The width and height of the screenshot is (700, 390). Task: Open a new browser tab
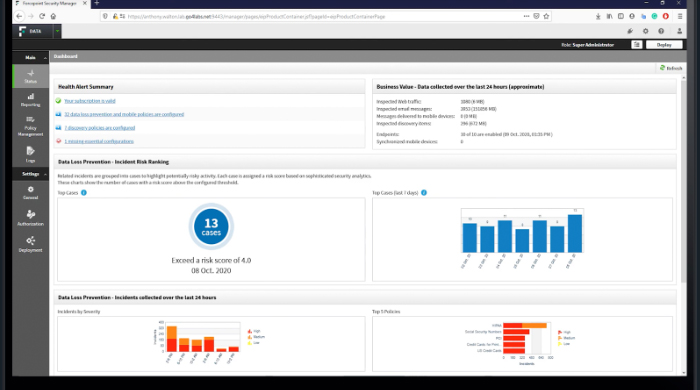coord(97,3)
